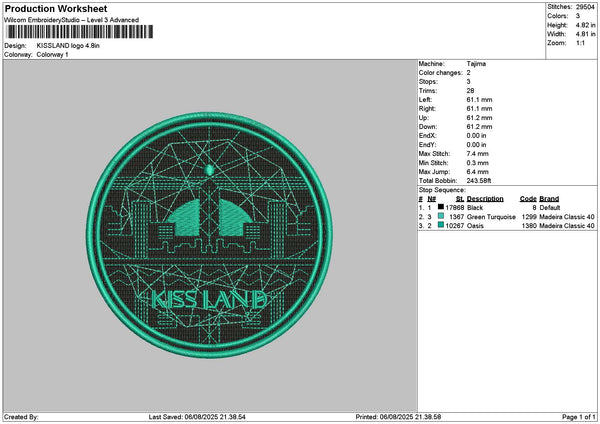The height and width of the screenshot is (424, 600).
Task: Click the Color changes value 2
Action: tap(468, 73)
